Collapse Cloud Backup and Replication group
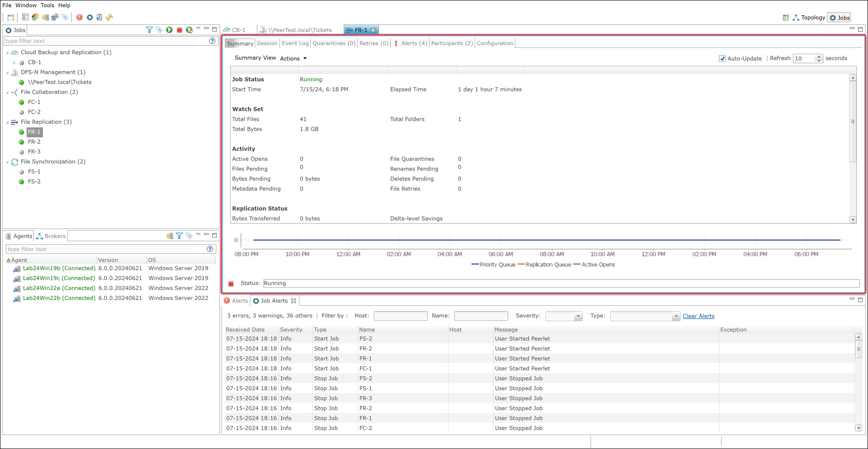Viewport: 868px width, 449px height. click(8, 52)
